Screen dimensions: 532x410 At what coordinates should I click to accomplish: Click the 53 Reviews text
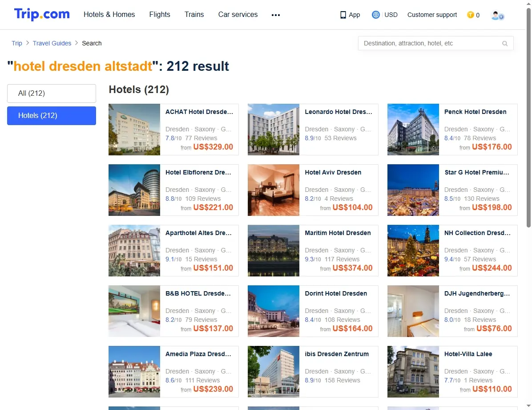[340, 138]
